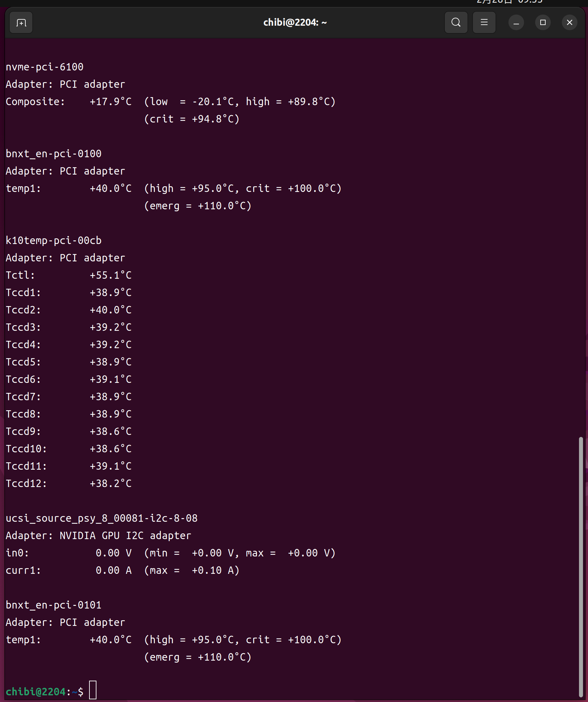Image resolution: width=588 pixels, height=702 pixels.
Task: Click the nvme-pci-6100 heading line
Action: pyautogui.click(x=44, y=67)
